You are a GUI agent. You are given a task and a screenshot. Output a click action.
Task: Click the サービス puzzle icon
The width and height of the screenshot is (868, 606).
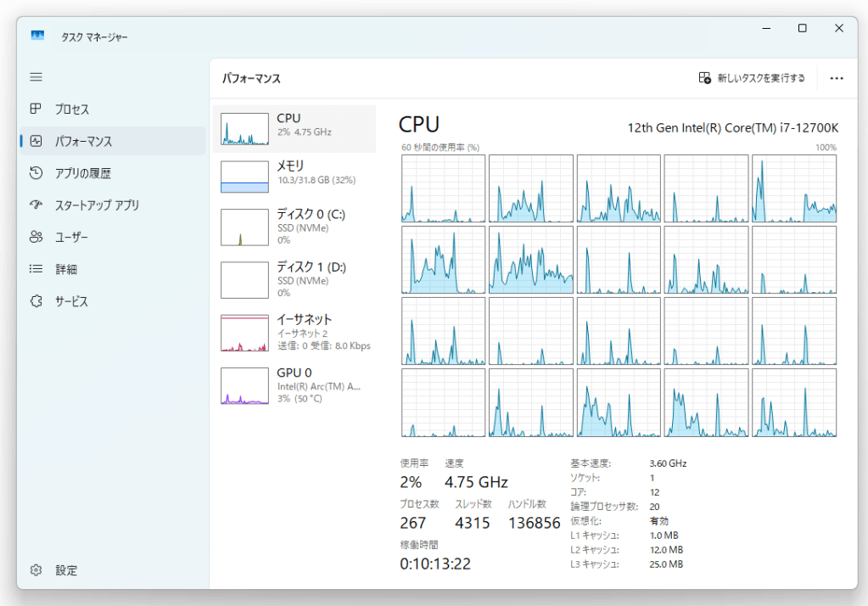pos(36,300)
